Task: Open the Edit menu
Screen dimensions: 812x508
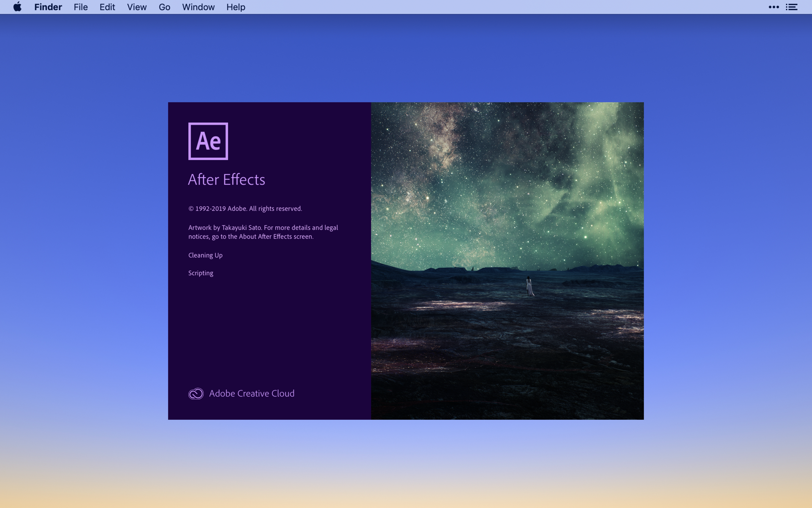Action: [108, 7]
